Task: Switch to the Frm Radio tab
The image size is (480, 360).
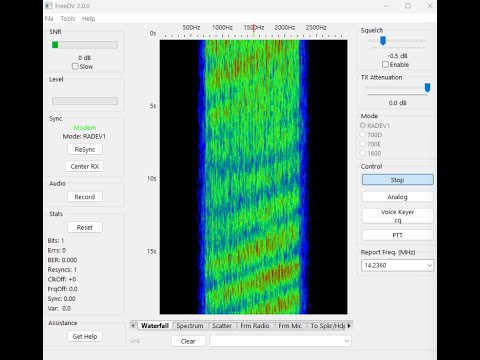Action: (255, 326)
